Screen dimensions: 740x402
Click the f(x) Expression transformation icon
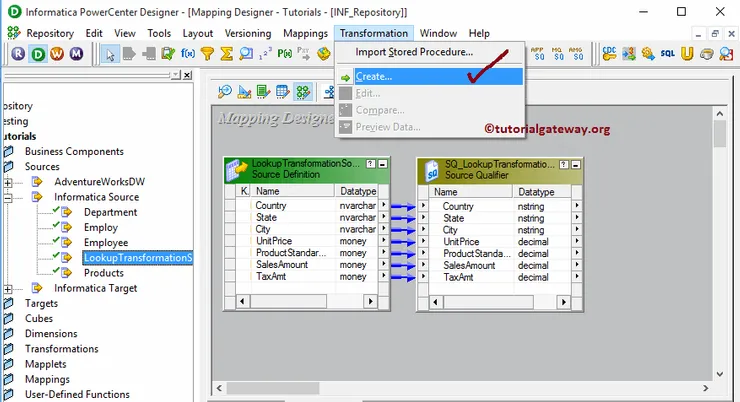pos(188,54)
